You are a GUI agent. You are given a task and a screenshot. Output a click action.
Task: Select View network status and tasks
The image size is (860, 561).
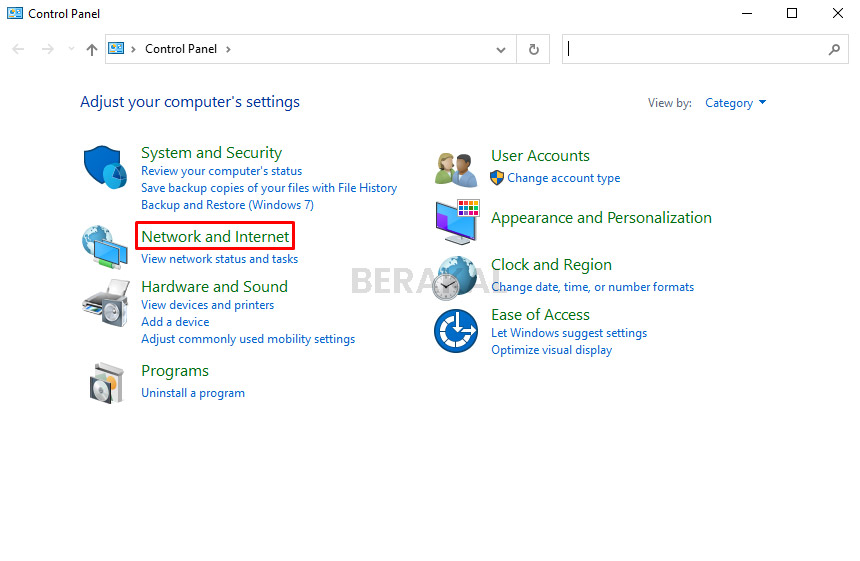(x=219, y=259)
